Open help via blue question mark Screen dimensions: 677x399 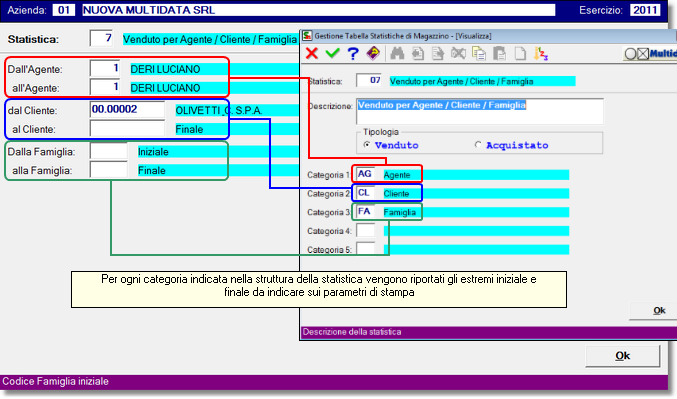tap(353, 54)
